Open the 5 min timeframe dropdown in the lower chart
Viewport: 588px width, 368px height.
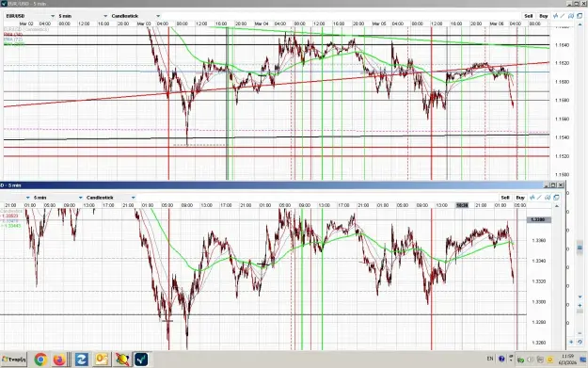[x=57, y=198]
